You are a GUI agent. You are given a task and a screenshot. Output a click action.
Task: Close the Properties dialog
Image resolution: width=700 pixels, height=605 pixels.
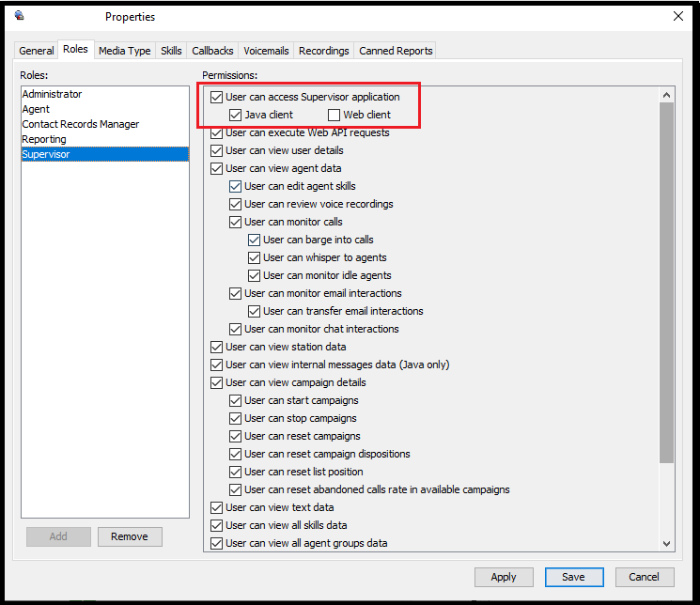pyautogui.click(x=678, y=17)
